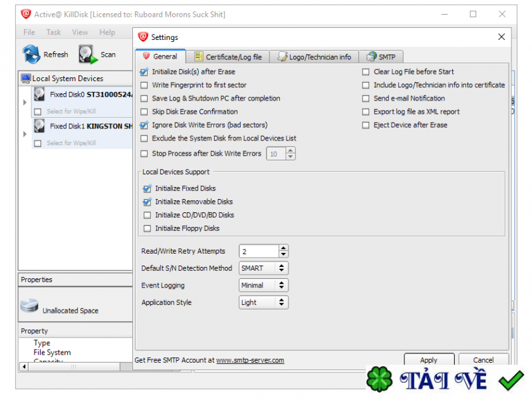Open the www.smtp-server.com link

tap(250, 360)
